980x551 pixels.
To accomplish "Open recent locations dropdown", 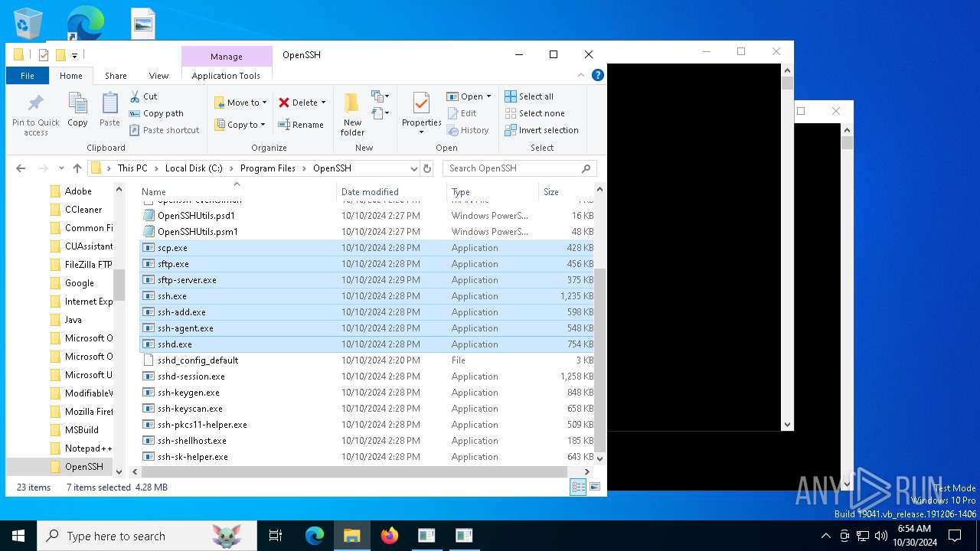I will pos(61,168).
